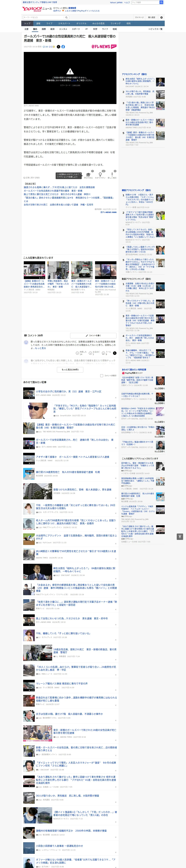
Task: React with 新しい視点 exclamation icon
Action: [112, 175]
